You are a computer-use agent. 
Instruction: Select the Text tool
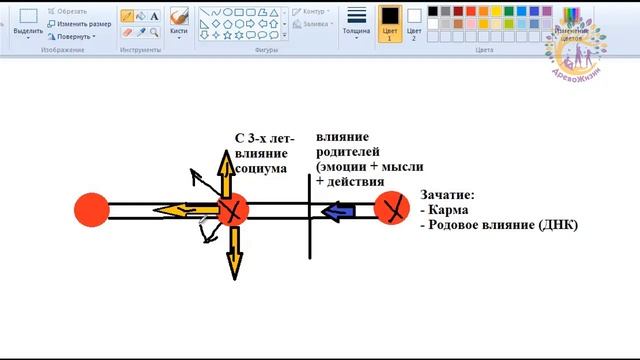154,16
